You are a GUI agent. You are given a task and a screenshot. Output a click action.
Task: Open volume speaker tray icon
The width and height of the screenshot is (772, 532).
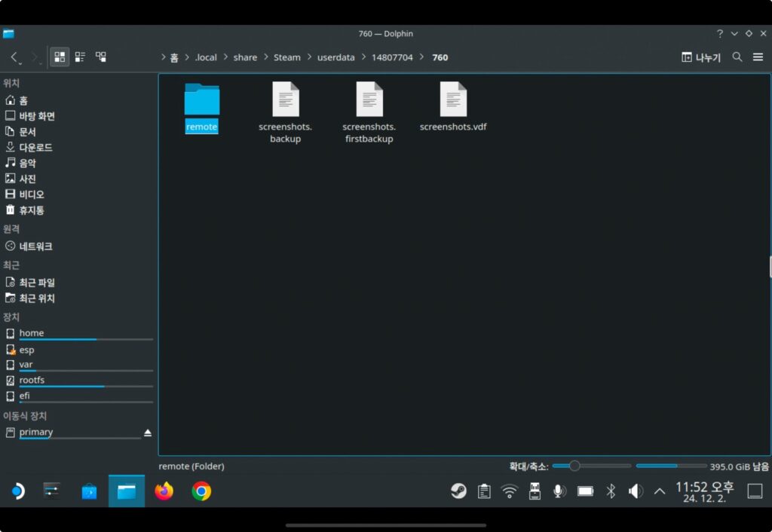point(636,491)
